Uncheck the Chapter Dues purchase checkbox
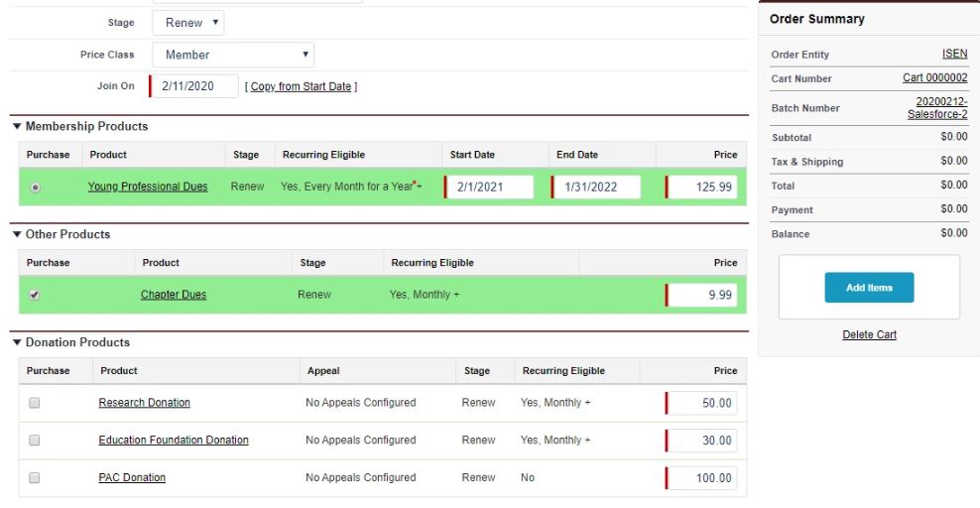Image resolution: width=980 pixels, height=508 pixels. tap(35, 295)
